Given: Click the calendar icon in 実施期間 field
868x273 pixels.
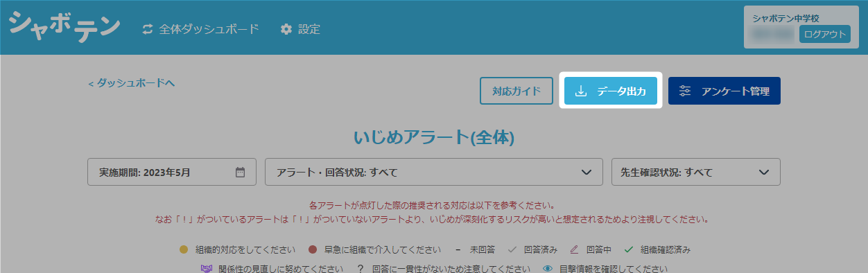Looking at the screenshot, I should 241,172.
